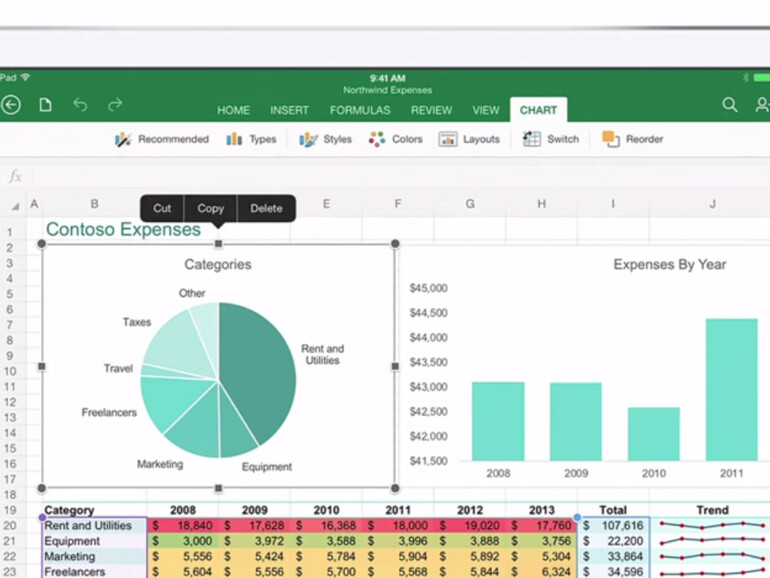Screen dimensions: 770x578
Task: Select the CHART tab
Action: click(538, 110)
